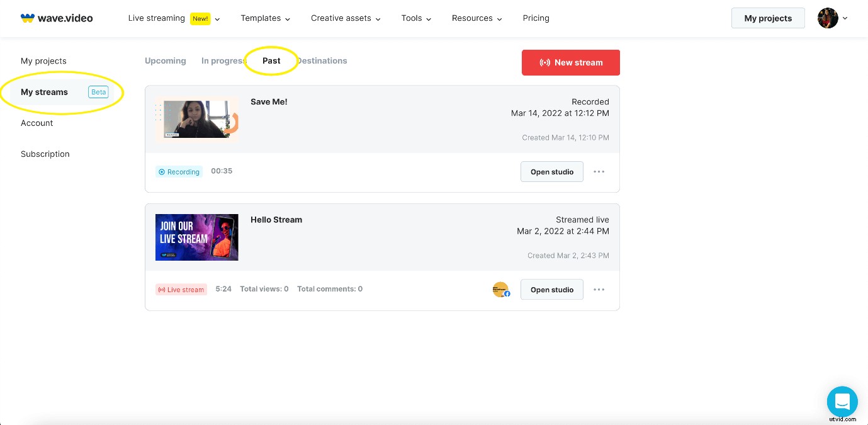The image size is (868, 425).
Task: Select the In progress tab
Action: click(x=223, y=60)
